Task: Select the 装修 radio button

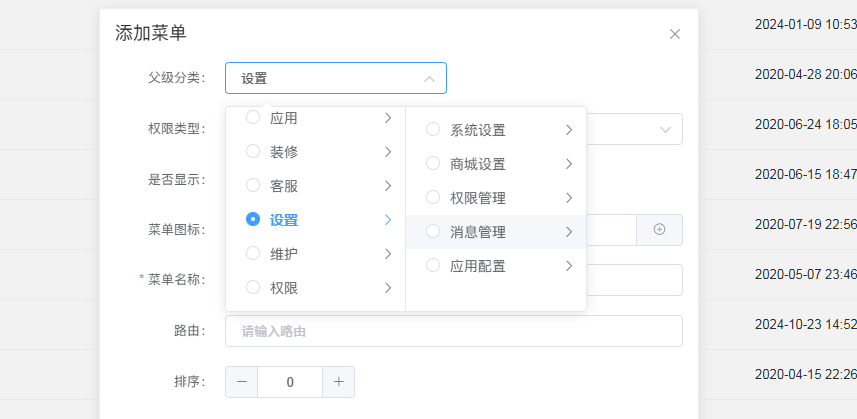Action: click(253, 152)
